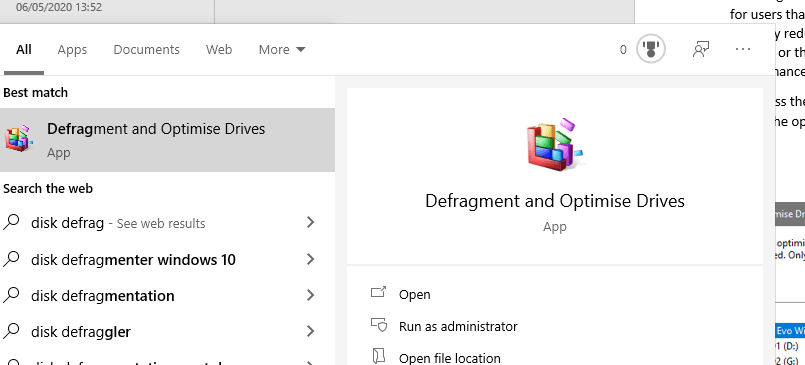
Task: Click the defrag app icon in best match
Action: tap(19, 139)
